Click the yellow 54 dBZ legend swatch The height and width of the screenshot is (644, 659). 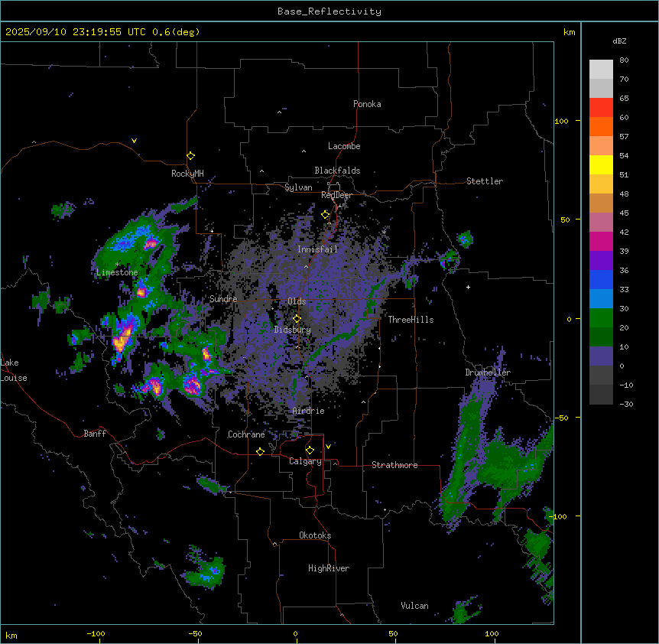[601, 164]
